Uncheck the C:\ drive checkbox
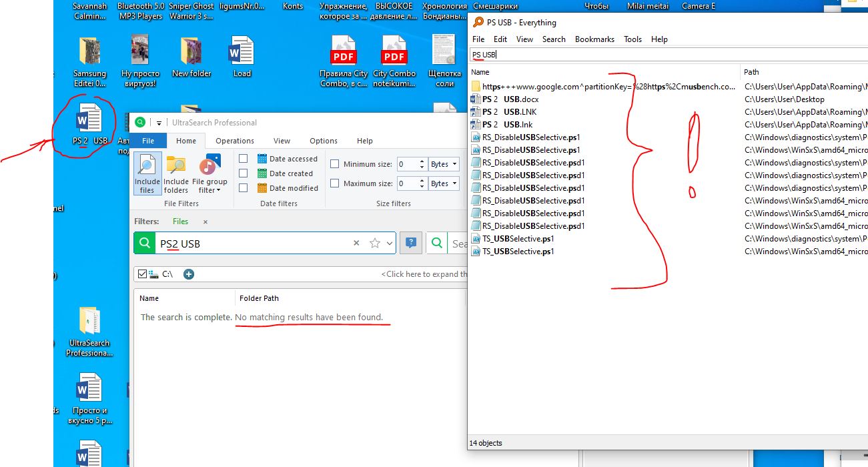The image size is (868, 467). [x=142, y=274]
